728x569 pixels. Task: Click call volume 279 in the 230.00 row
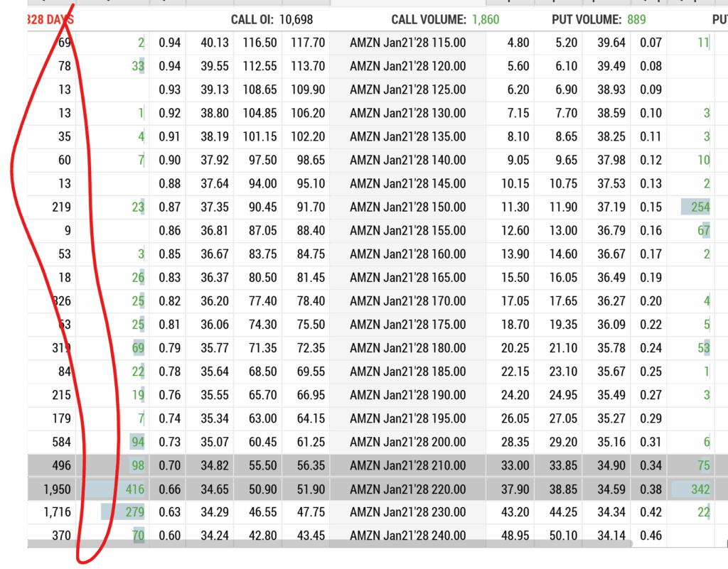134,512
